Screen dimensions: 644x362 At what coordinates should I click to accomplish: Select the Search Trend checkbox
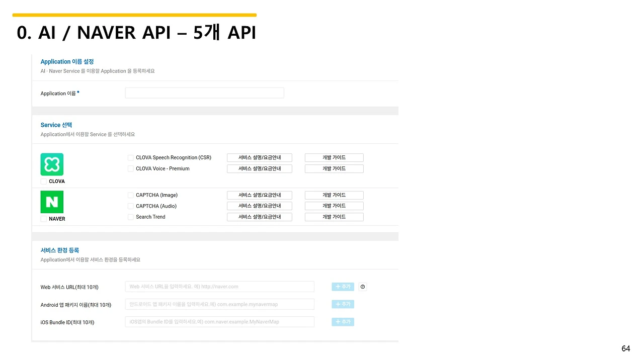pyautogui.click(x=131, y=217)
